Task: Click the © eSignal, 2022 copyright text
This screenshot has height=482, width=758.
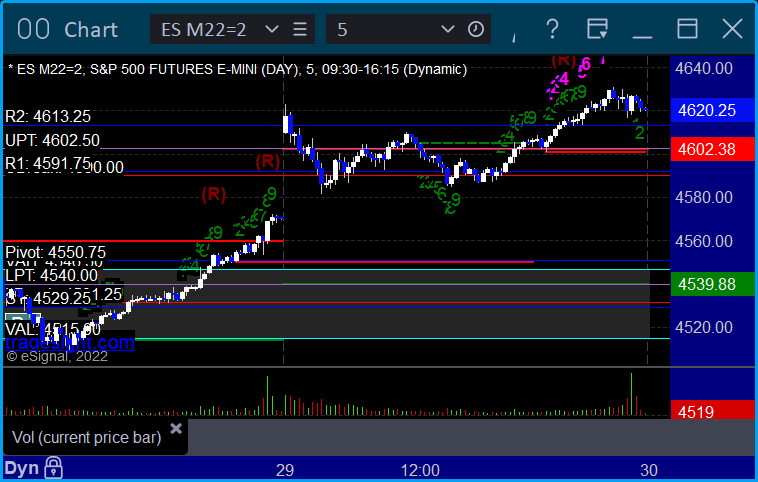Action: coord(57,356)
